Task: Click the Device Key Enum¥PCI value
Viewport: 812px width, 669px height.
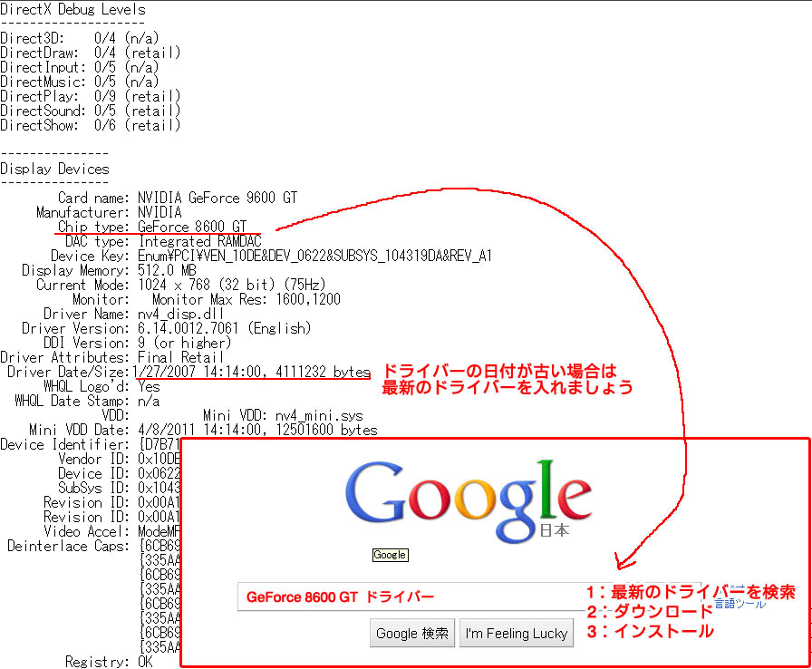Action: coord(314,256)
